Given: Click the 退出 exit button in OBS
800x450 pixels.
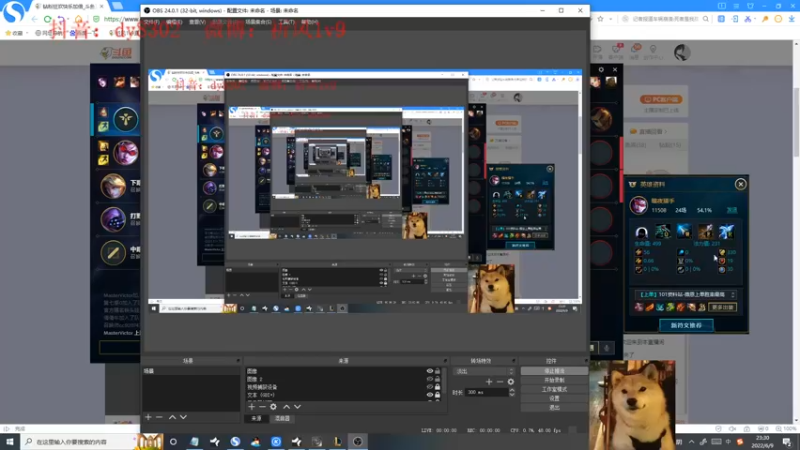Looking at the screenshot, I should [x=554, y=407].
